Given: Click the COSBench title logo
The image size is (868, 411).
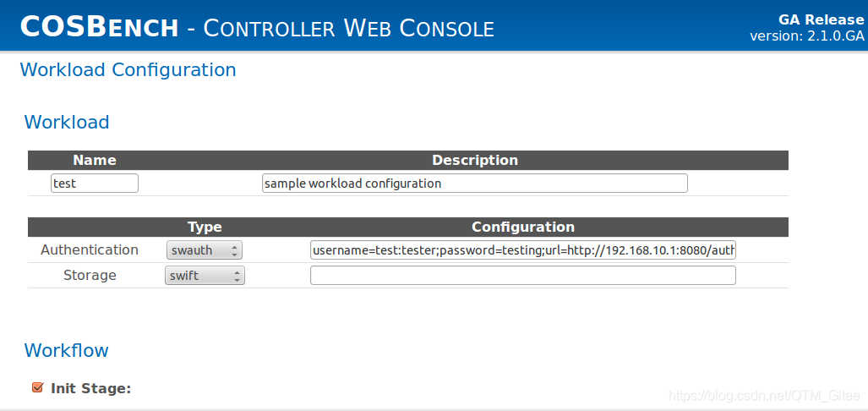Looking at the screenshot, I should 99,27.
